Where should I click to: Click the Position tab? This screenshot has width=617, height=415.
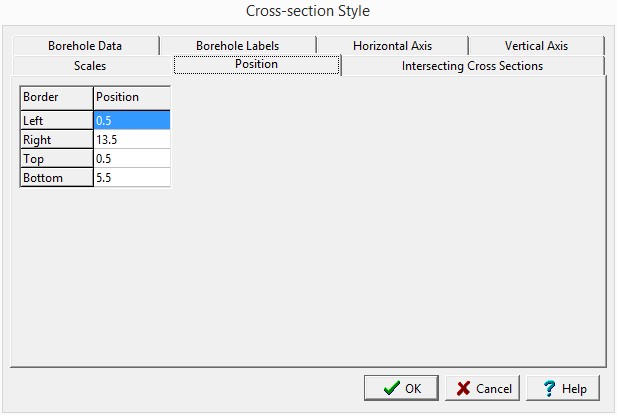coord(256,64)
